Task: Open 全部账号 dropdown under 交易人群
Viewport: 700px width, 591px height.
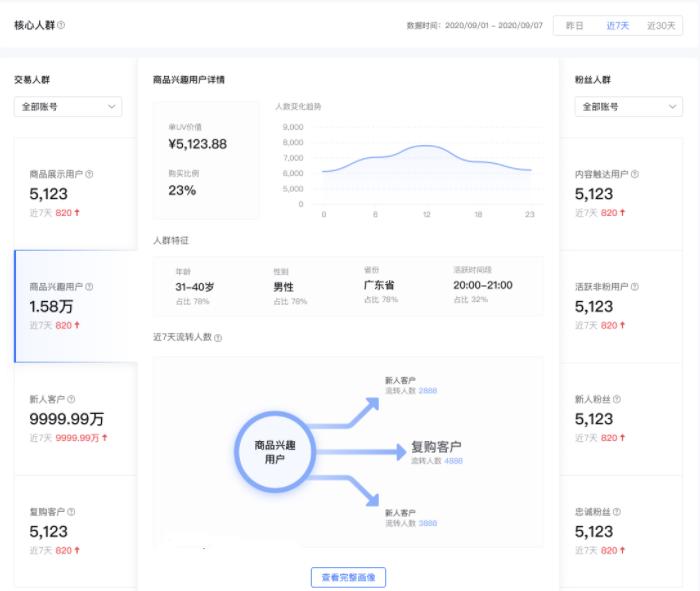Action: (x=68, y=106)
